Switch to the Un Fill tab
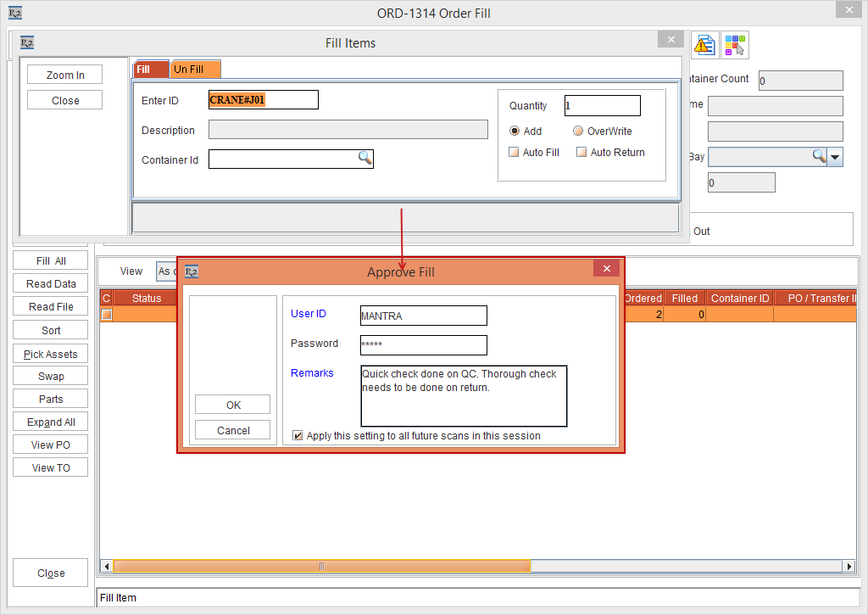Image resolution: width=868 pixels, height=615 pixels. tap(195, 69)
